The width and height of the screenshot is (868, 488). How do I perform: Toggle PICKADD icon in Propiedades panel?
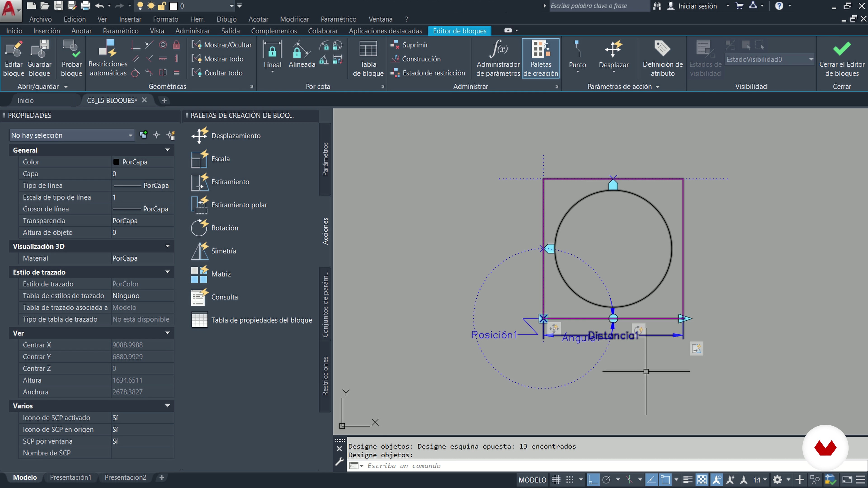[144, 135]
